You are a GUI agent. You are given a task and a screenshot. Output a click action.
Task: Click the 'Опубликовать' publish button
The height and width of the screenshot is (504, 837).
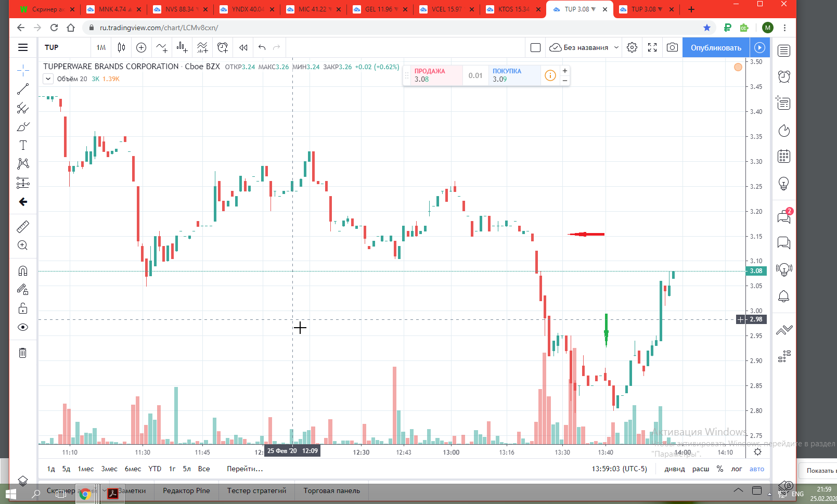(x=716, y=47)
